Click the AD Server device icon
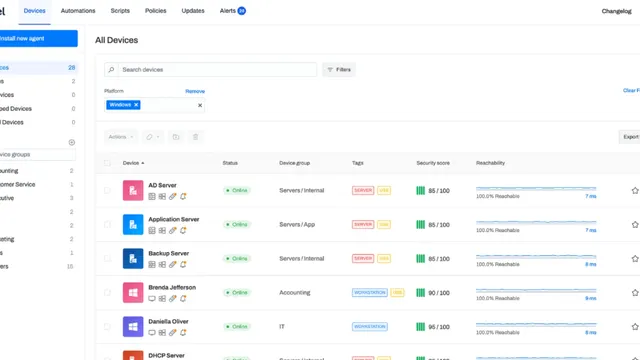The height and width of the screenshot is (360, 640). [x=133, y=191]
